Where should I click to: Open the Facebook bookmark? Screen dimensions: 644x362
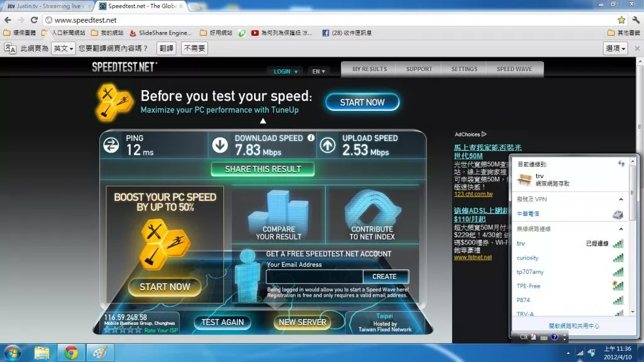[x=347, y=33]
